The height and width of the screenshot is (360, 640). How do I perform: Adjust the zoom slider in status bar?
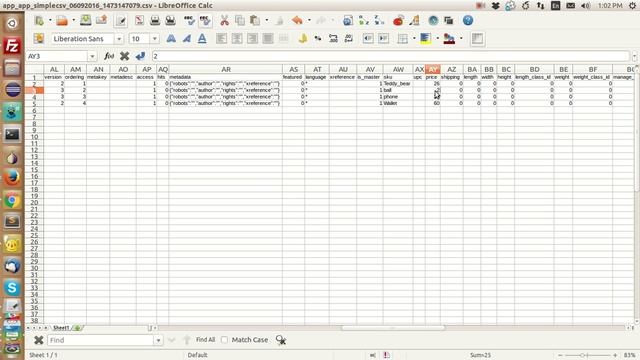pyautogui.click(x=583, y=355)
